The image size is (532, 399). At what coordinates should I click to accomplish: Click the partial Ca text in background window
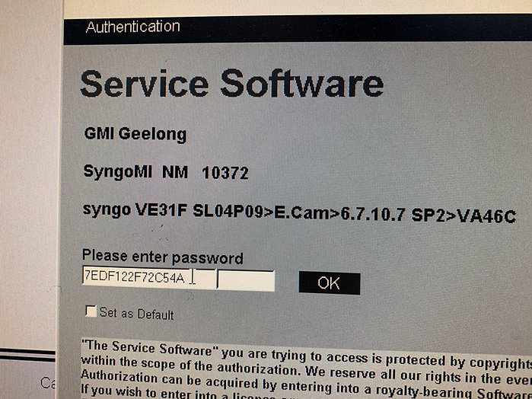point(48,383)
